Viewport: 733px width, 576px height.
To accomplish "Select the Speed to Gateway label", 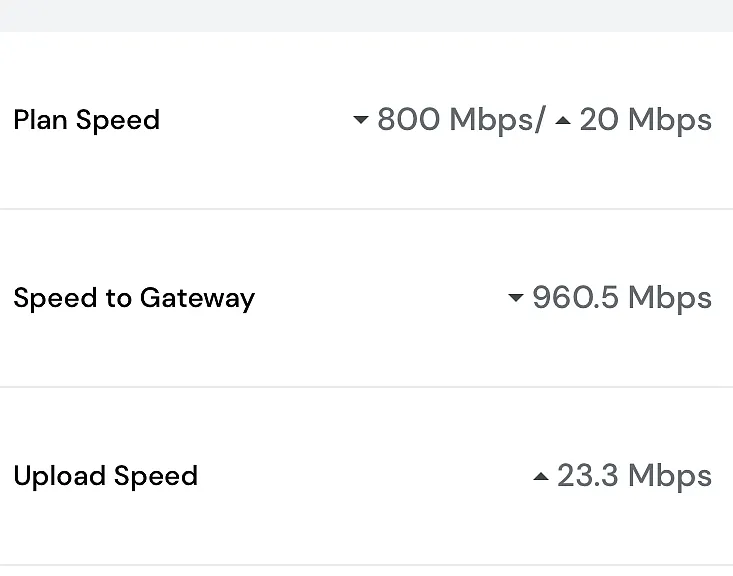I will pyautogui.click(x=134, y=298).
